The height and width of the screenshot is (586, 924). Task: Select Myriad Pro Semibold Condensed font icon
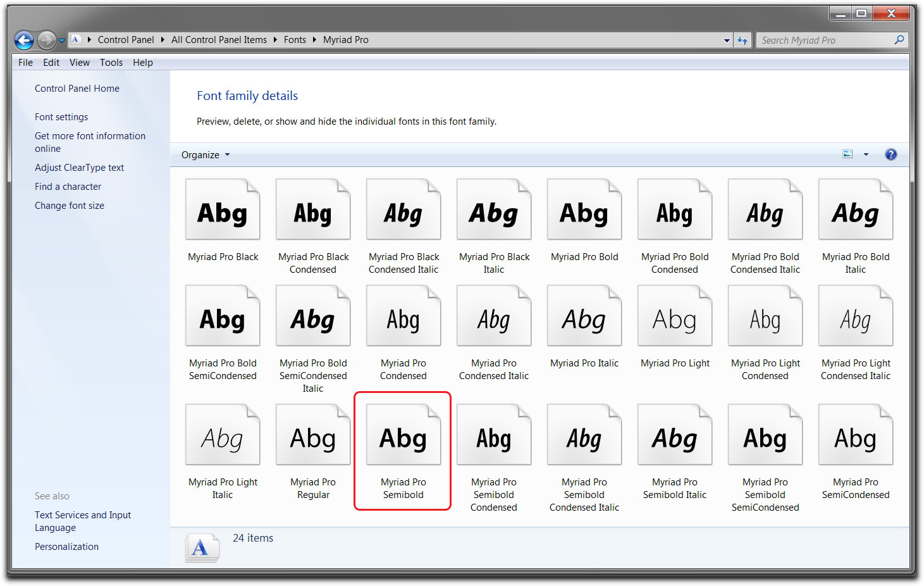tap(494, 435)
